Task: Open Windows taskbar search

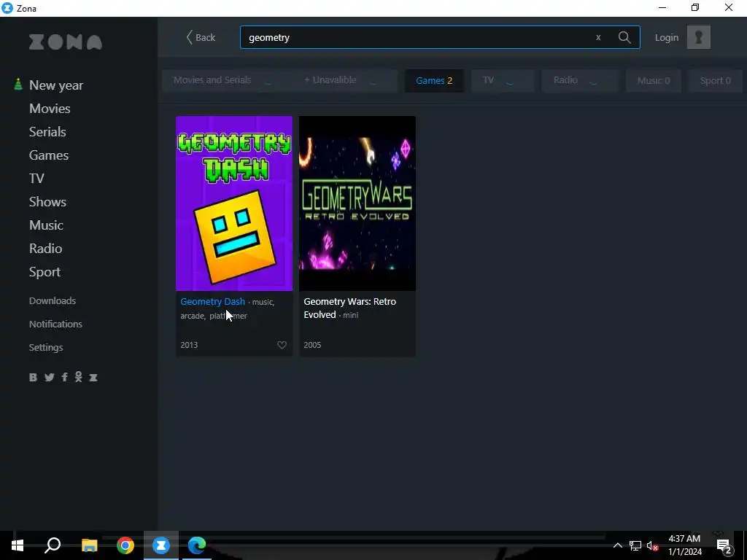Action: [53, 545]
